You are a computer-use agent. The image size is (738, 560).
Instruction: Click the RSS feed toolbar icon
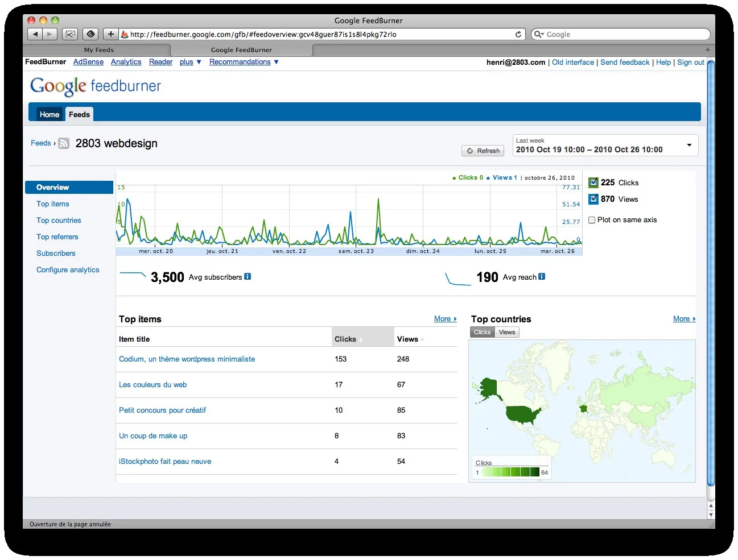(90, 34)
